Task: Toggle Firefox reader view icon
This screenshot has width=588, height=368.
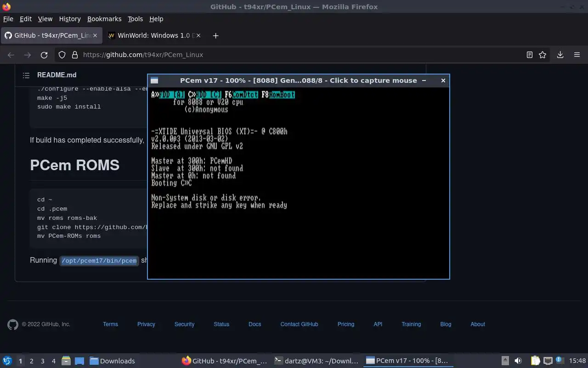Action: [529, 55]
